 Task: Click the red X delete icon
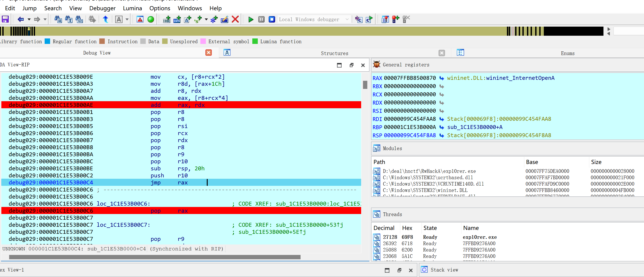[x=235, y=19]
